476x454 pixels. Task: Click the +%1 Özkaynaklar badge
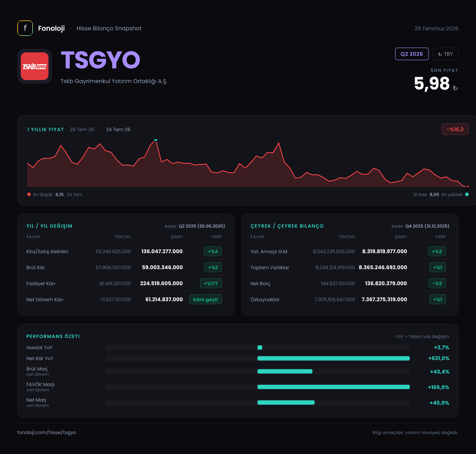click(x=437, y=299)
